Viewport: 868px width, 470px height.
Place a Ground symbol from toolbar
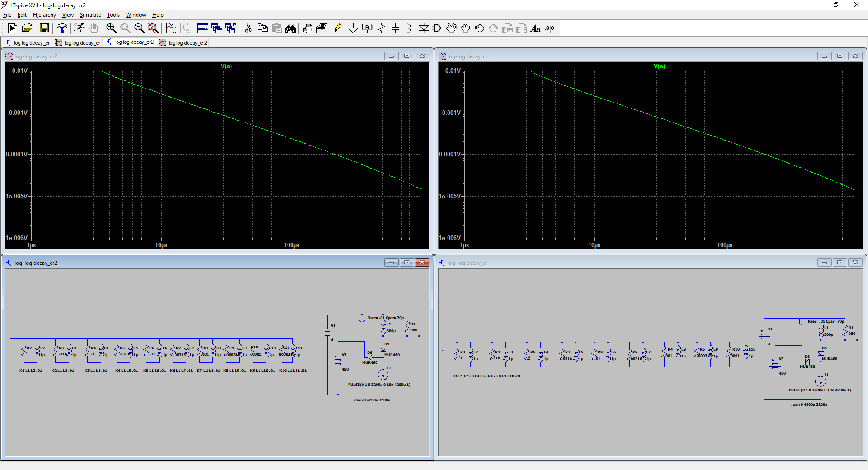point(353,28)
